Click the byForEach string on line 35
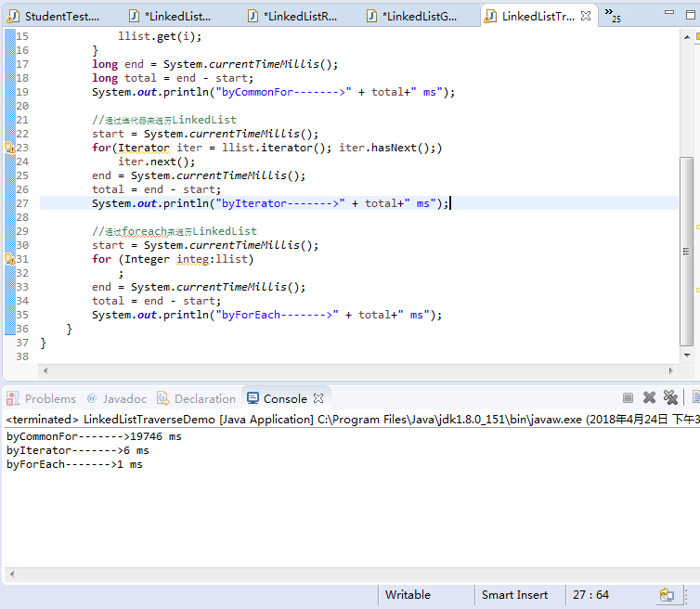Screen dimensions: 700x609 pyautogui.click(x=277, y=316)
